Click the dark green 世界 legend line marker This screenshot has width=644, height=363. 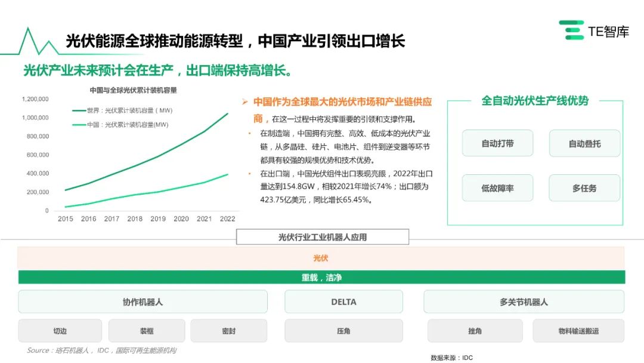(x=78, y=110)
